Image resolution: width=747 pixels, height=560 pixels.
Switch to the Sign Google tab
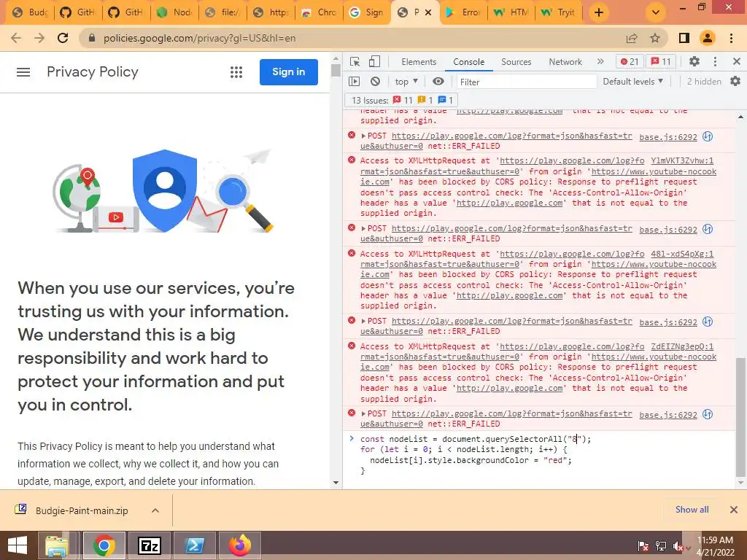coord(366,12)
